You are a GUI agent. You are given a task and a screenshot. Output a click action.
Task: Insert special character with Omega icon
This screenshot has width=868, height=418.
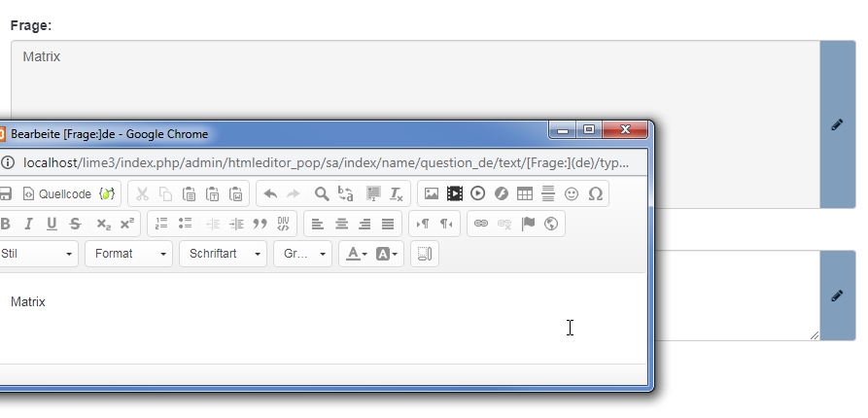coord(595,193)
